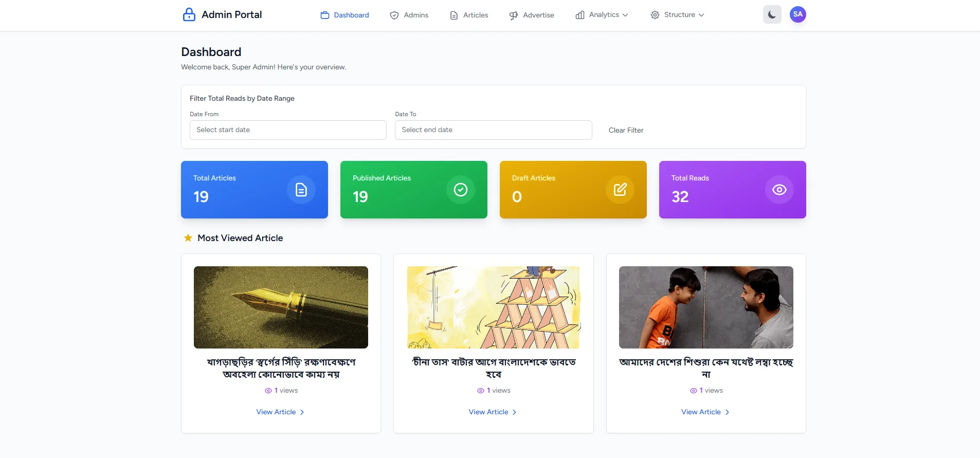Image resolution: width=980 pixels, height=458 pixels.
Task: Click the Bengali title under the house of cards image
Action: click(x=494, y=368)
